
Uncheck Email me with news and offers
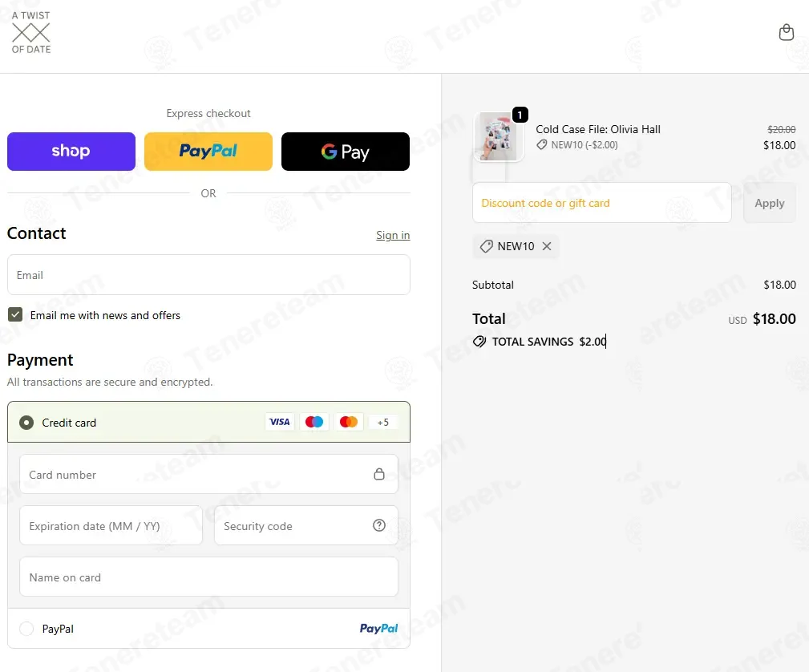(15, 314)
